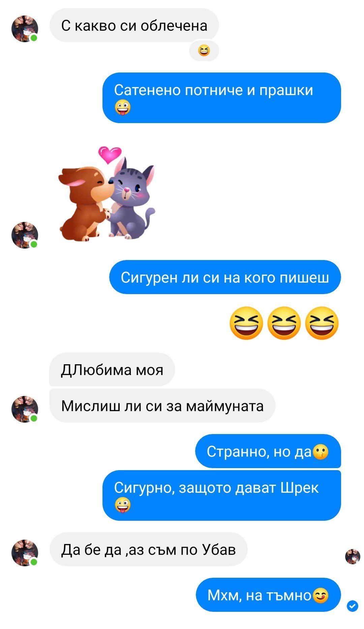This screenshot has width=364, height=629.
Task: Select the 'ДЛюбима моя' message bubble
Action: (112, 370)
